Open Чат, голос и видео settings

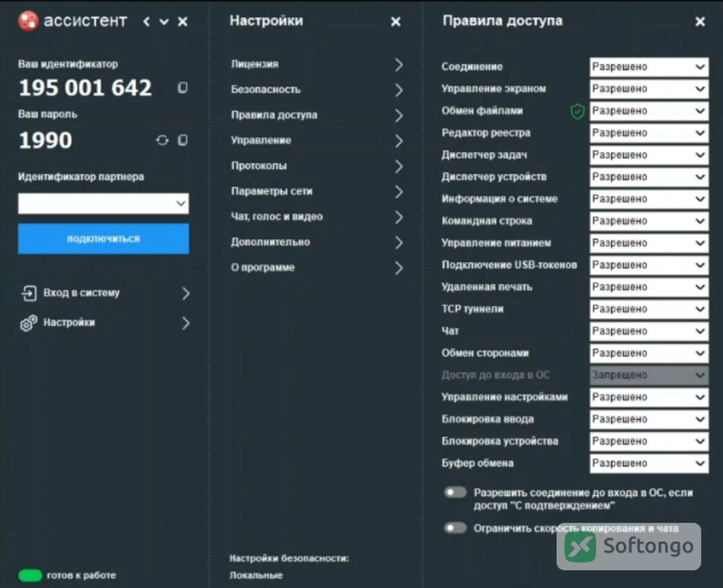coord(317,217)
